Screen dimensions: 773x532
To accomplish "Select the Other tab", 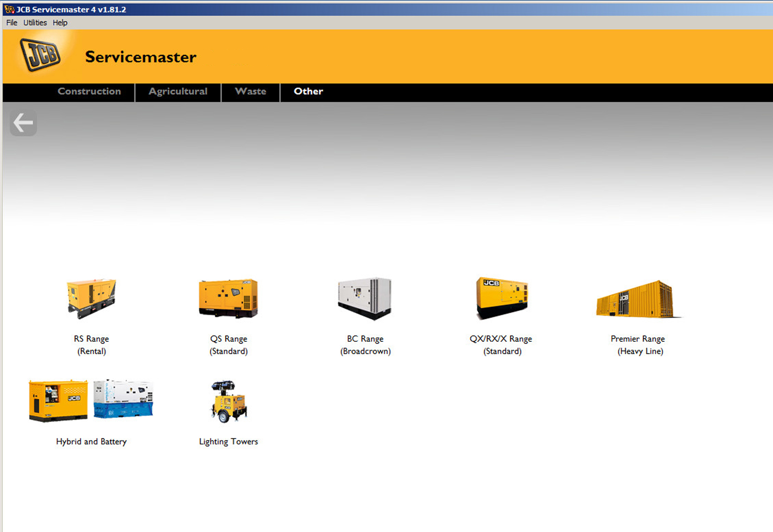I will coord(308,92).
